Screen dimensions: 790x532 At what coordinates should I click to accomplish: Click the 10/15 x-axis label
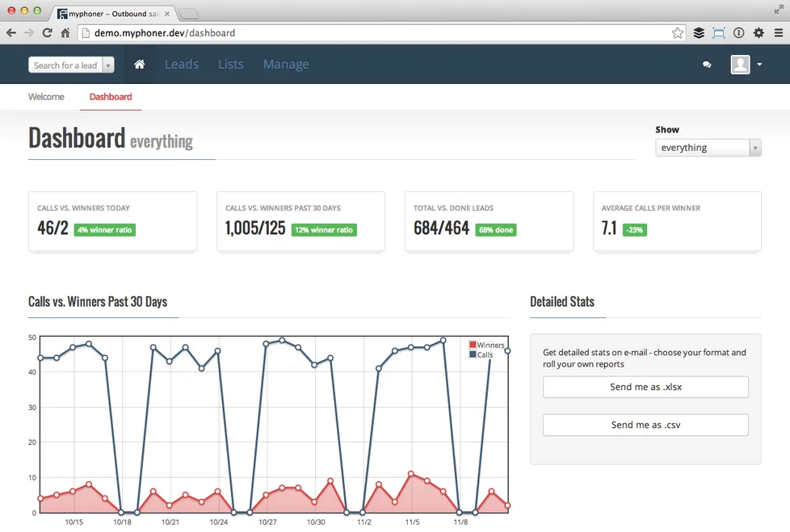[74, 522]
